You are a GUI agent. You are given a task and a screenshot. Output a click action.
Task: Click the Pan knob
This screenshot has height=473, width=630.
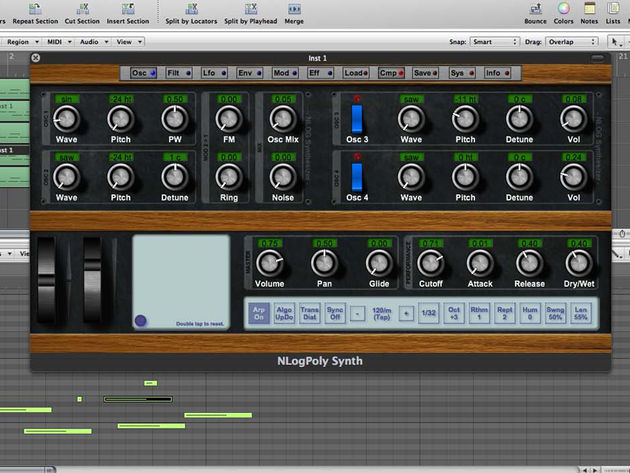point(324,263)
